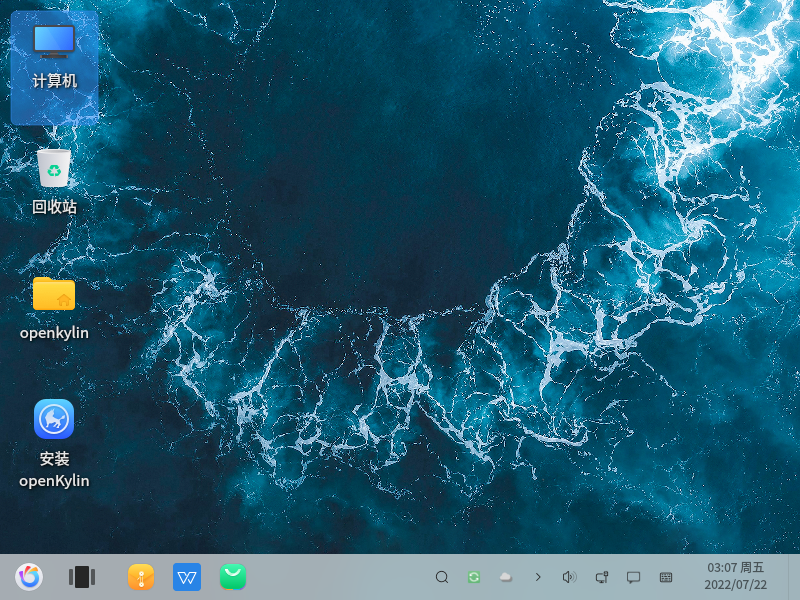Open the taskbar search magnifier
The width and height of the screenshot is (800, 600).
click(x=442, y=577)
